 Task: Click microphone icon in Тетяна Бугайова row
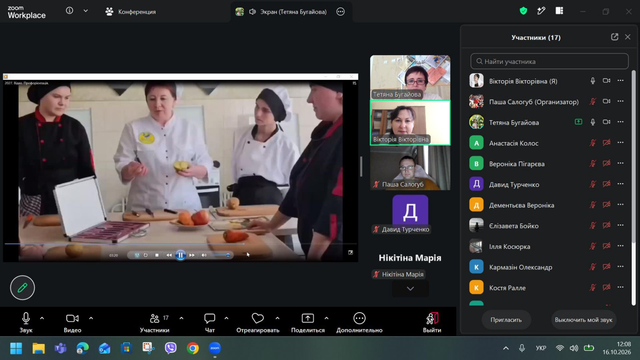click(x=593, y=122)
